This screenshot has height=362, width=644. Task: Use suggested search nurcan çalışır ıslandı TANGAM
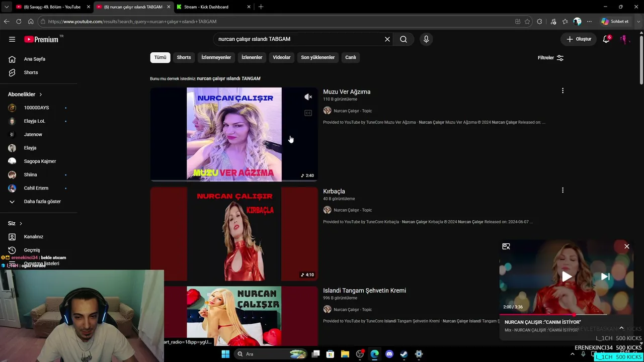tap(228, 78)
